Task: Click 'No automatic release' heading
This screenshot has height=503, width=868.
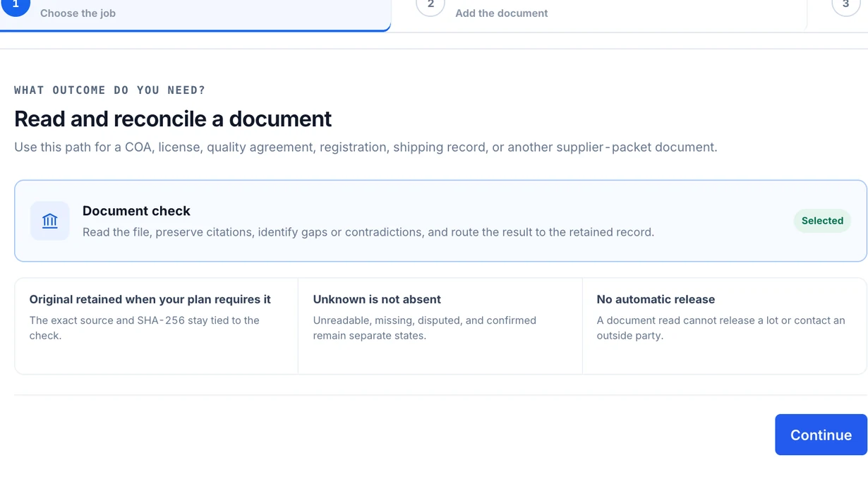Action: point(656,299)
